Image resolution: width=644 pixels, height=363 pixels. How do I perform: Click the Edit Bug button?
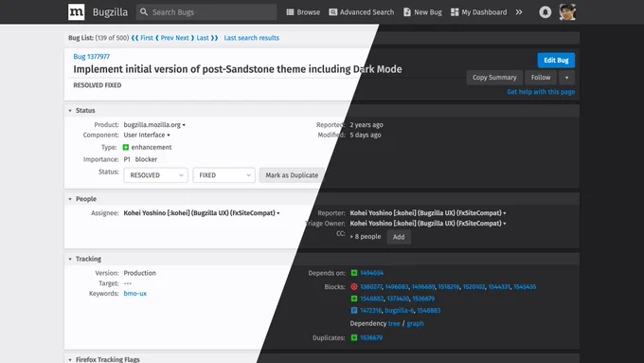[556, 60]
